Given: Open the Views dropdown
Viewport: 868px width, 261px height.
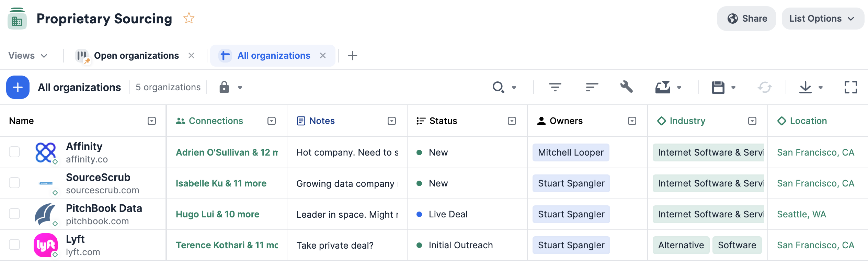Looking at the screenshot, I should 28,56.
